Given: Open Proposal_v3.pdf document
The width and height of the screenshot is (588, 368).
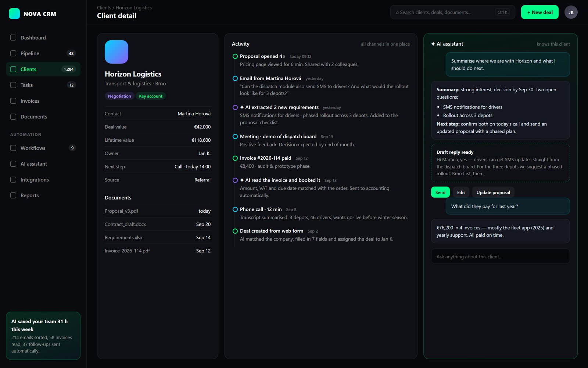Looking at the screenshot, I should (x=158, y=211).
